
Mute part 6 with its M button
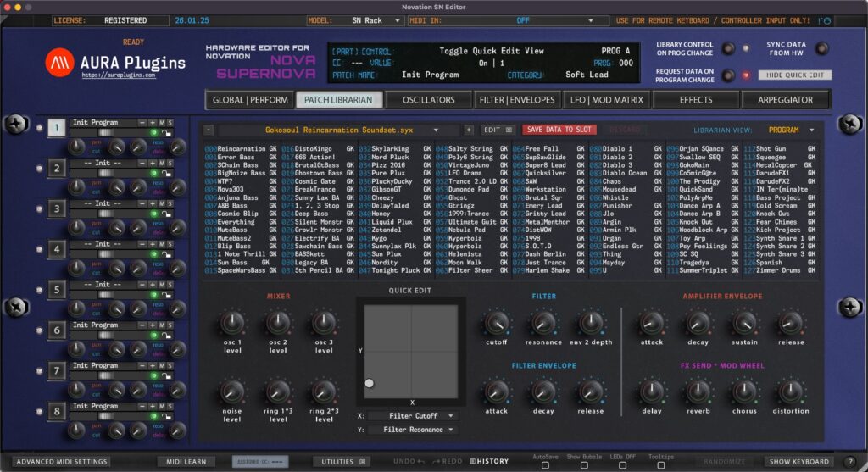(162, 325)
